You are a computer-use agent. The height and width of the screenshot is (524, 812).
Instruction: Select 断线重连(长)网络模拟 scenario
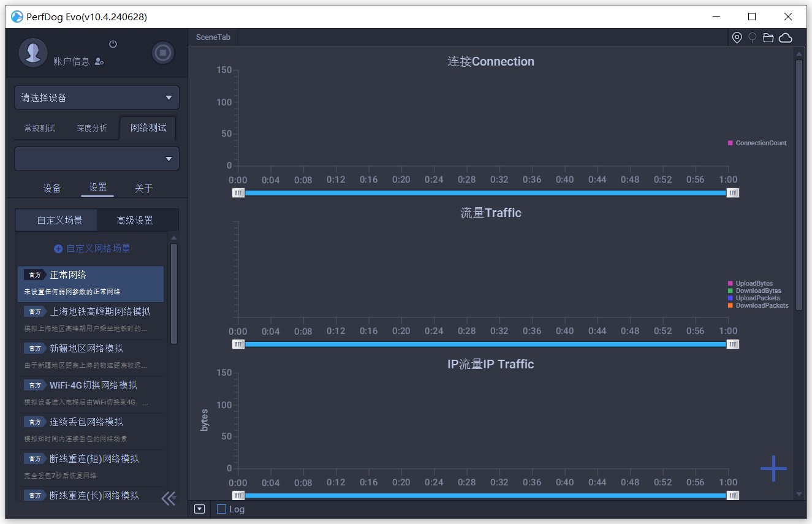coord(91,494)
